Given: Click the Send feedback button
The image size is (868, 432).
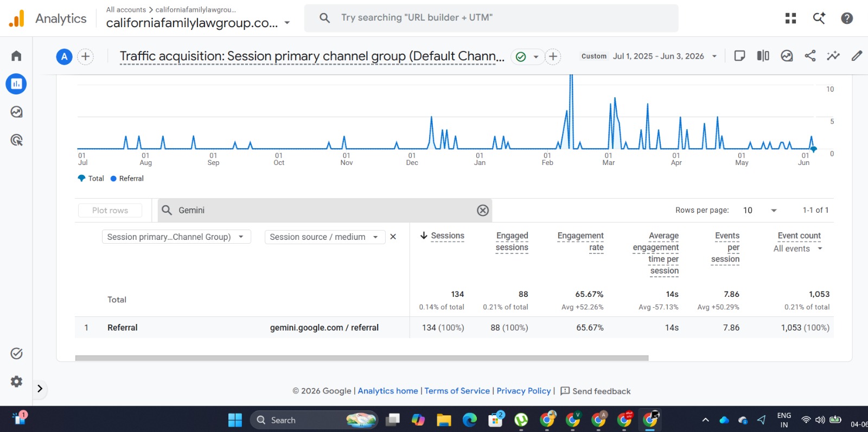Looking at the screenshot, I should point(595,391).
